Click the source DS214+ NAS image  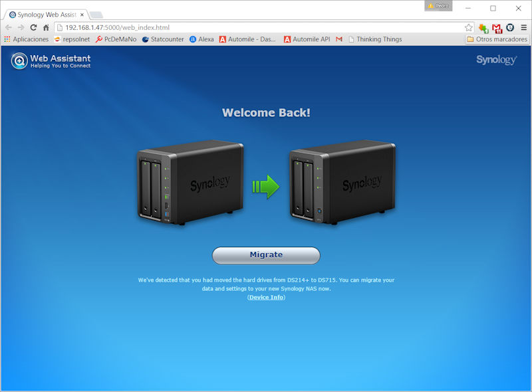(190, 183)
